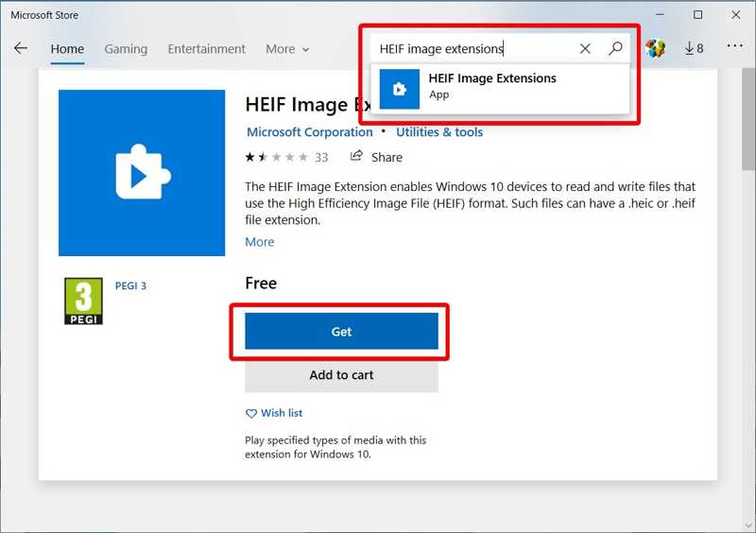Click the PEGI 3 rating badge
756x533 pixels.
pyautogui.click(x=83, y=301)
